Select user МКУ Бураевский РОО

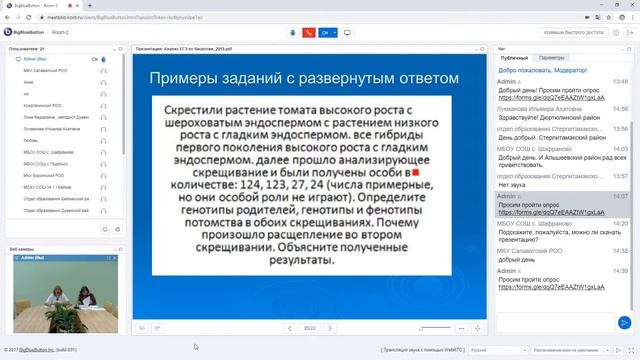[44, 176]
